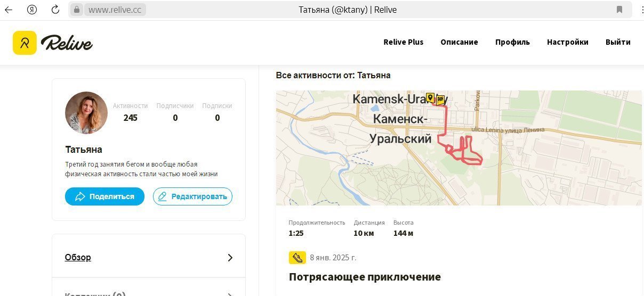Open the Yandex home icon
This screenshot has height=296, width=644.
tap(32, 10)
